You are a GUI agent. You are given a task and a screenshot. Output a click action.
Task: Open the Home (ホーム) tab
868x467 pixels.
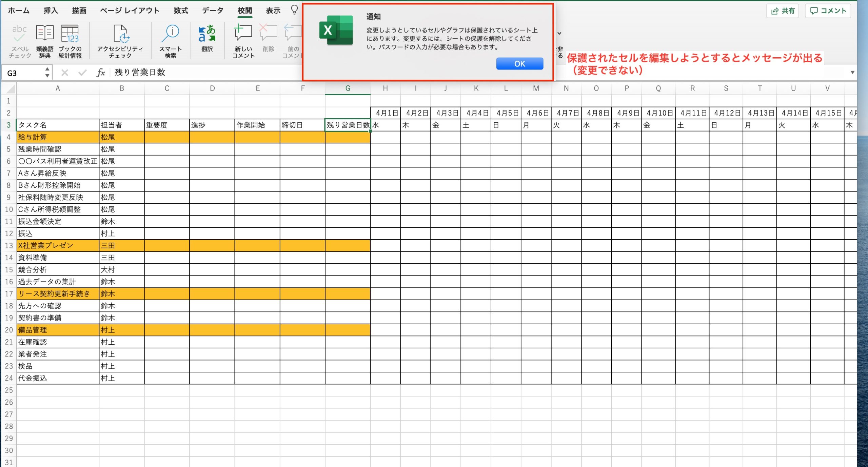[x=19, y=11]
